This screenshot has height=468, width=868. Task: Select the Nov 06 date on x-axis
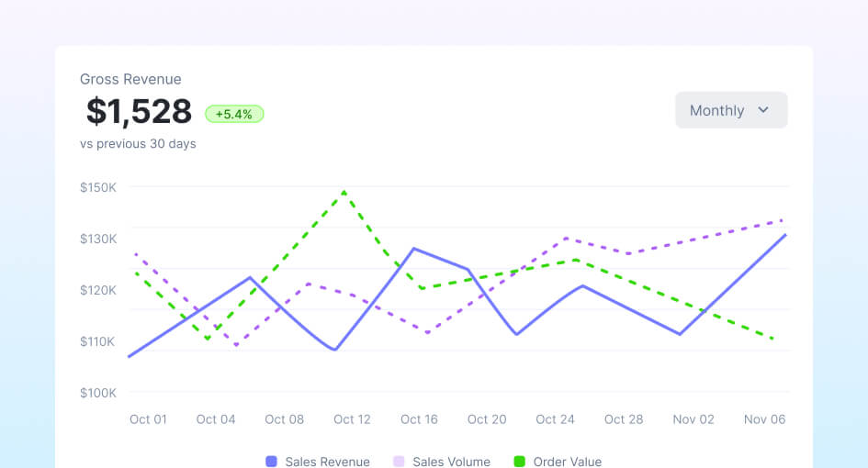(x=766, y=419)
